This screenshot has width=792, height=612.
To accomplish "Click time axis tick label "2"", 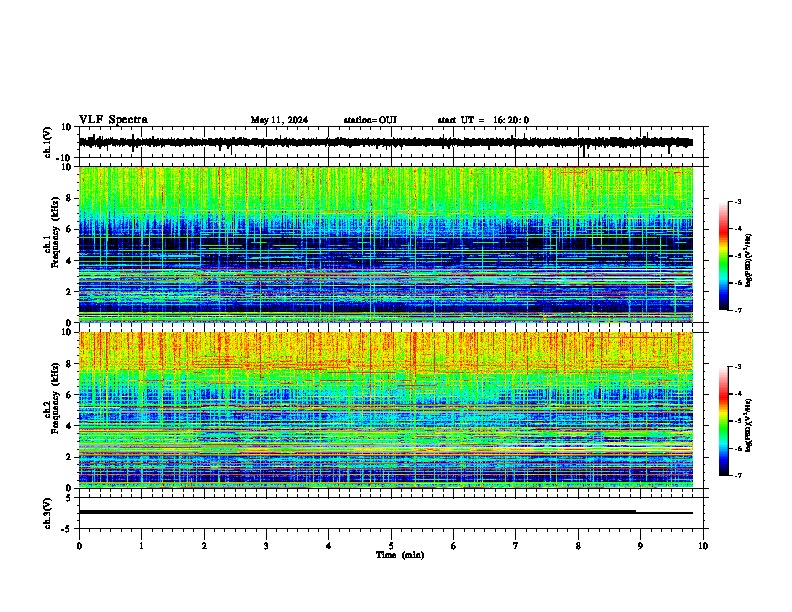I will coord(204,546).
